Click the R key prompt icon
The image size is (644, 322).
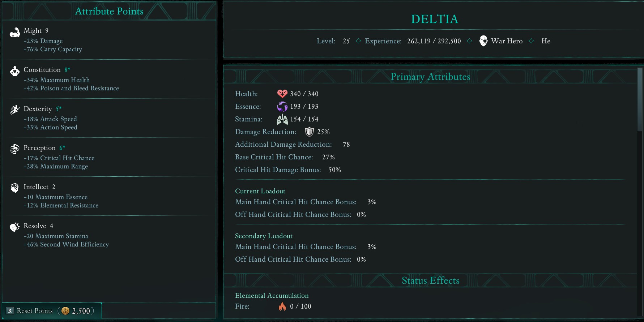(10, 311)
